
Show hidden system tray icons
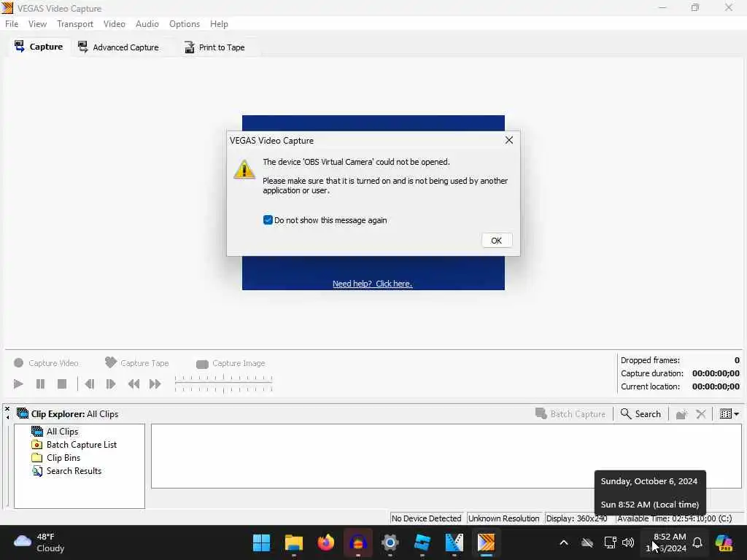coord(564,542)
